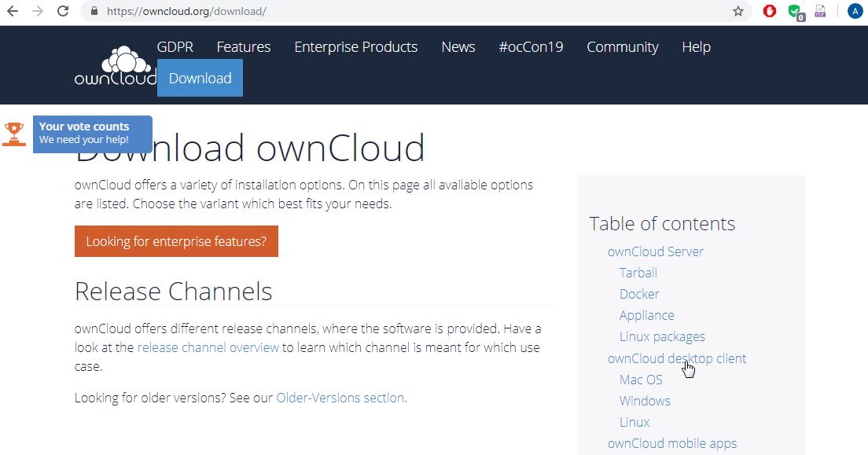The height and width of the screenshot is (455, 868).
Task: Open the Features menu item
Action: tap(244, 47)
